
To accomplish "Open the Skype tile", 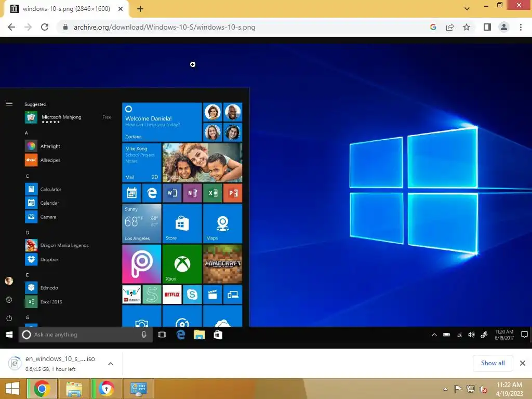I will click(192, 295).
